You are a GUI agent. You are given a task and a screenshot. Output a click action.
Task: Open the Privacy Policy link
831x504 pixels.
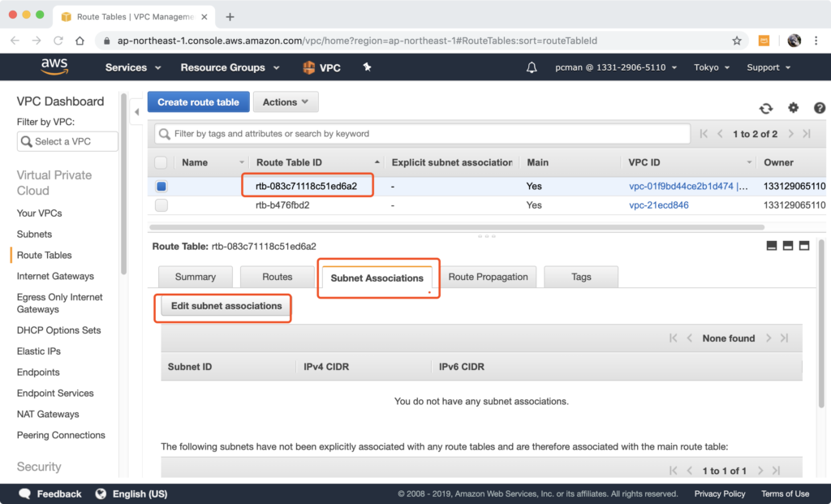tap(720, 494)
